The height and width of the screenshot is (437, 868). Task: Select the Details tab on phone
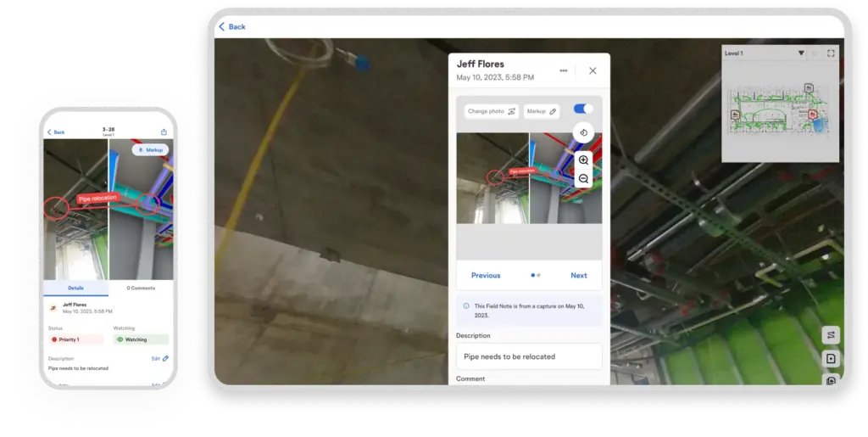(75, 288)
